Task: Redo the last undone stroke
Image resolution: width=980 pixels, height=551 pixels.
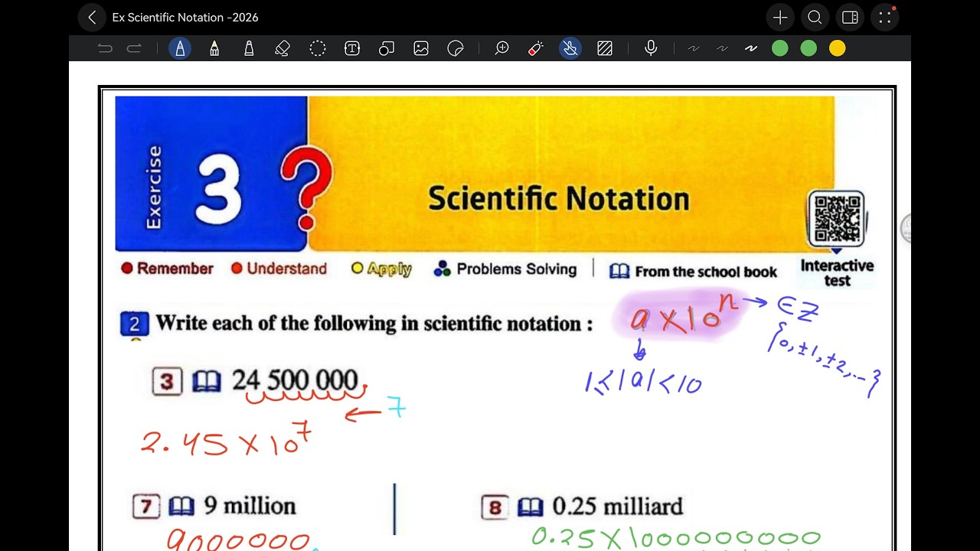Action: [x=134, y=49]
